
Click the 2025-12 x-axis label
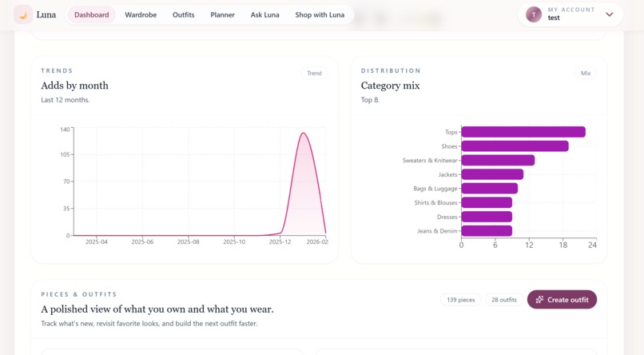[x=280, y=242]
